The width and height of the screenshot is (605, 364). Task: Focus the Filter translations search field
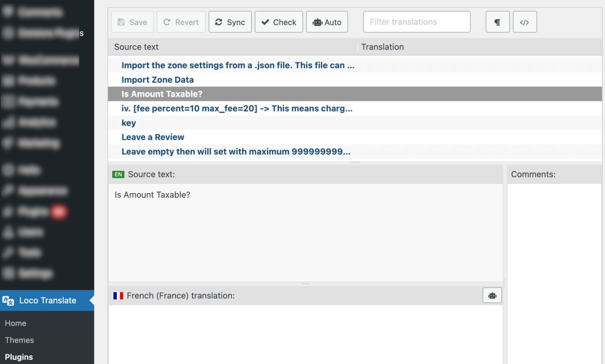click(417, 22)
